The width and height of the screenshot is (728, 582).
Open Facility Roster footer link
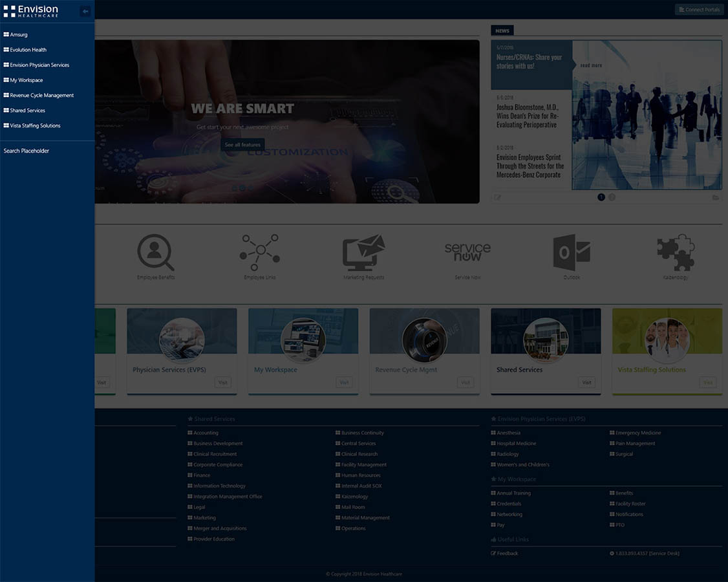click(628, 504)
